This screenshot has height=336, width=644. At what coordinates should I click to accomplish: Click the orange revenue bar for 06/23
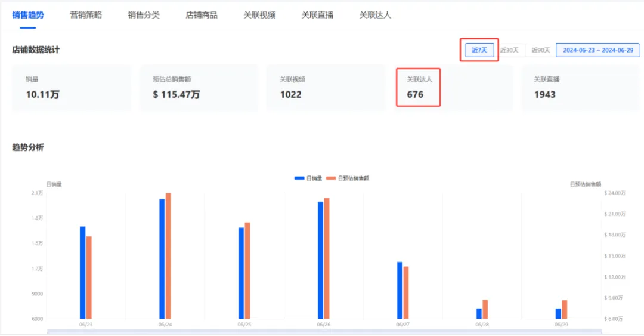(x=89, y=278)
